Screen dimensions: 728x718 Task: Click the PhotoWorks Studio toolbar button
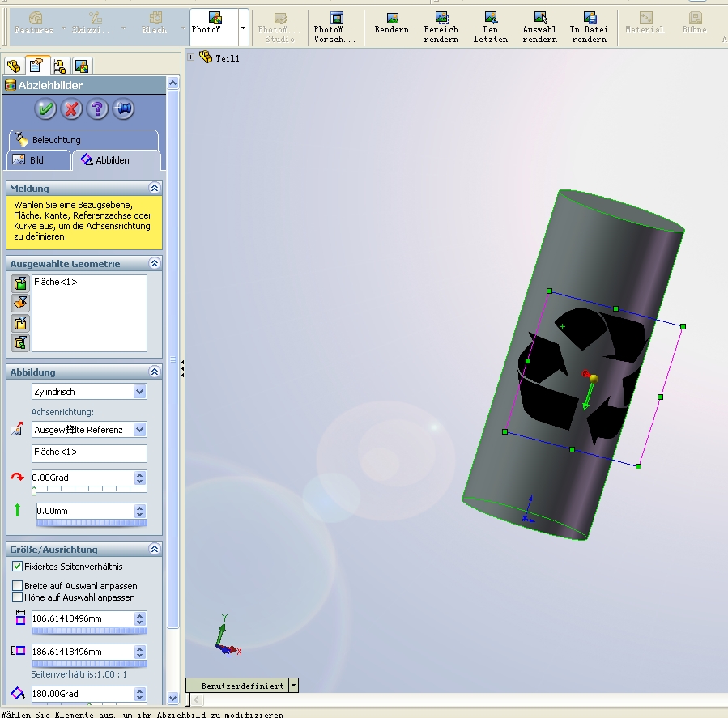279,28
